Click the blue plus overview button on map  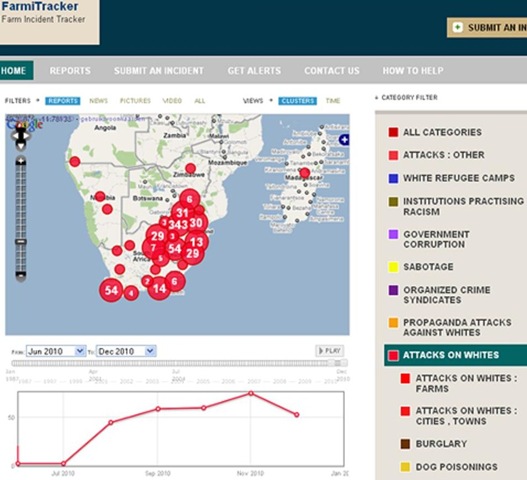click(x=344, y=139)
